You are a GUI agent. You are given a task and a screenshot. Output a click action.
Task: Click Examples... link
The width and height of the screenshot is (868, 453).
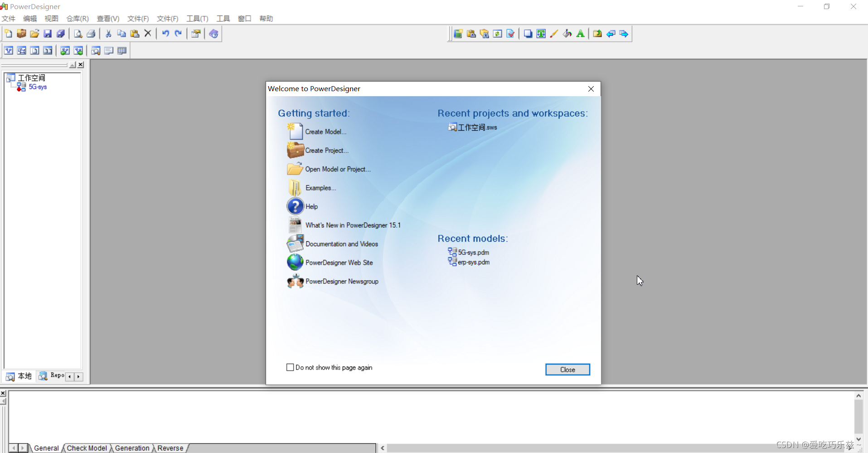(x=320, y=188)
